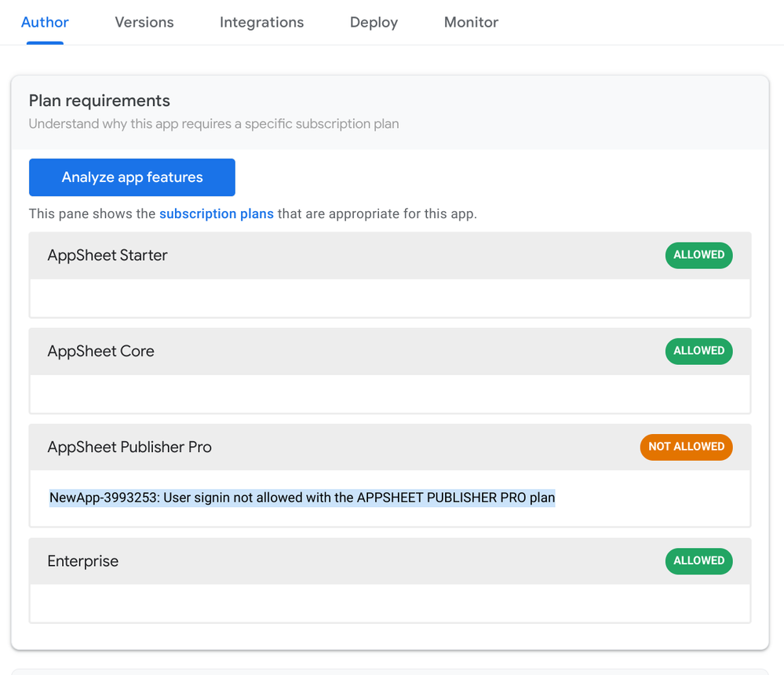Click the ALLOWED badge for Enterprise
This screenshot has width=784, height=675.
698,561
